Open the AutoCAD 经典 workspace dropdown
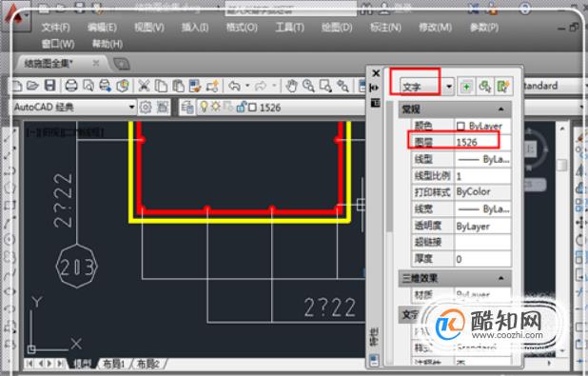This screenshot has width=588, height=376. (x=74, y=108)
